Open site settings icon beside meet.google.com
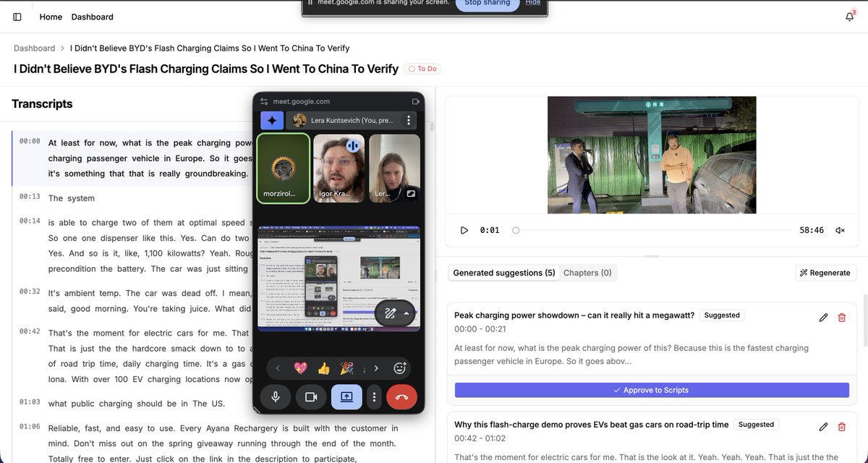The height and width of the screenshot is (463, 868). (x=264, y=102)
